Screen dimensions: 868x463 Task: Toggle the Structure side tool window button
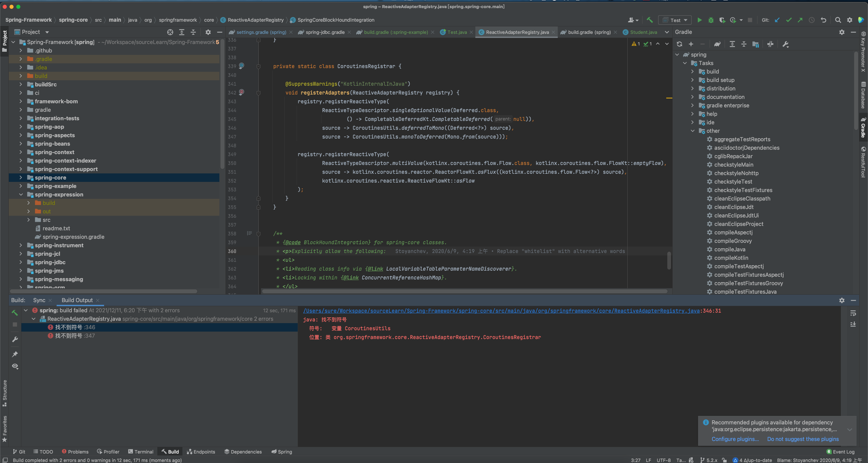click(5, 393)
